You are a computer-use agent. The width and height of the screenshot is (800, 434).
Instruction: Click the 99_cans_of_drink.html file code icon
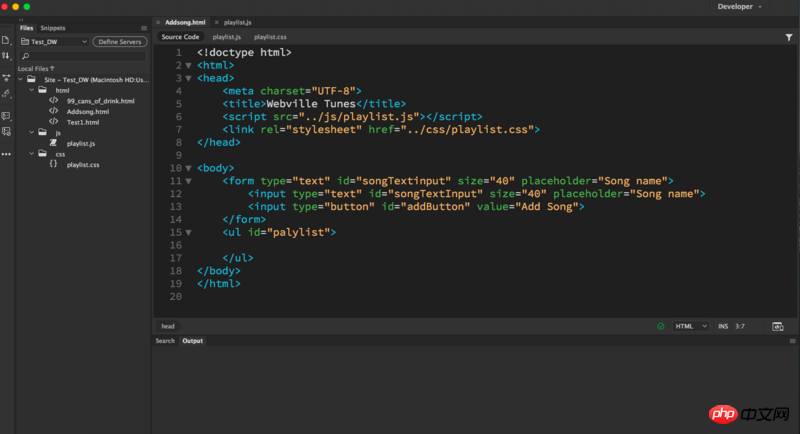(54, 100)
